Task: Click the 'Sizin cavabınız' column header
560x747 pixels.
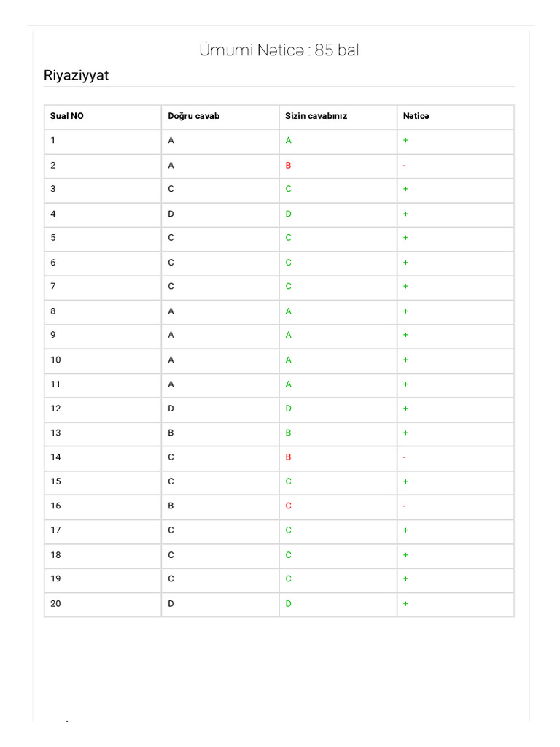Action: [316, 116]
